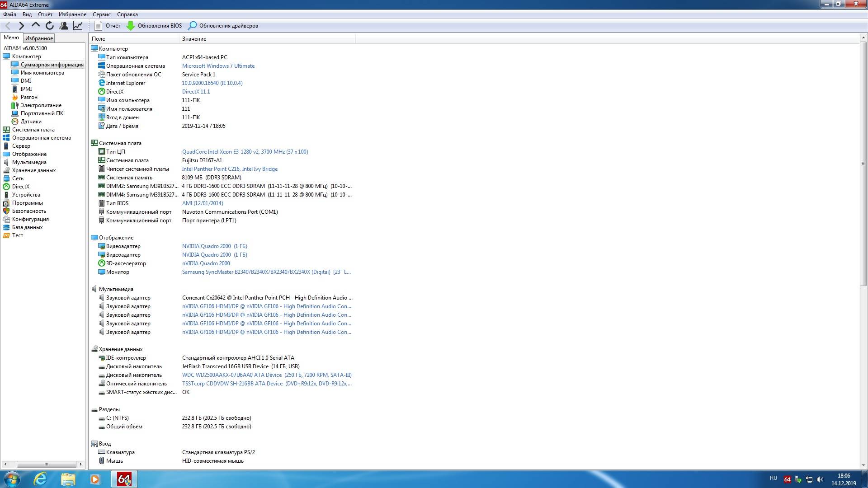868x488 pixels.
Task: Open Обновления BIOS update button
Action: [154, 26]
